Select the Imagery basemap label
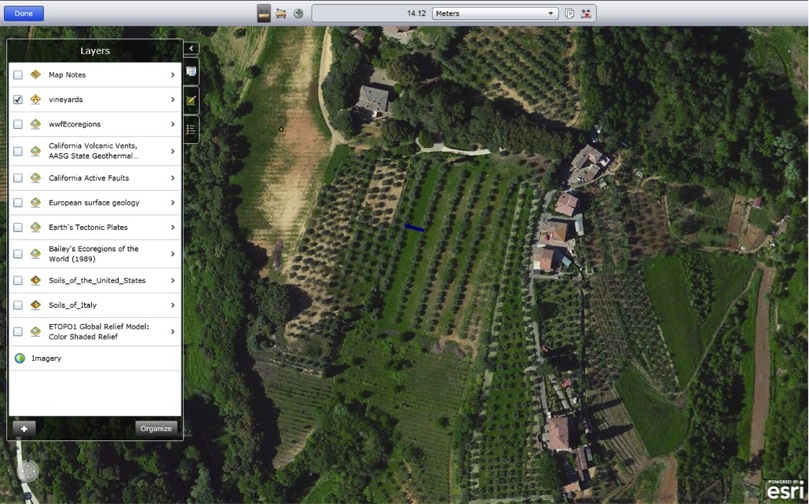Screen dimensions: 809x504 coord(46,359)
